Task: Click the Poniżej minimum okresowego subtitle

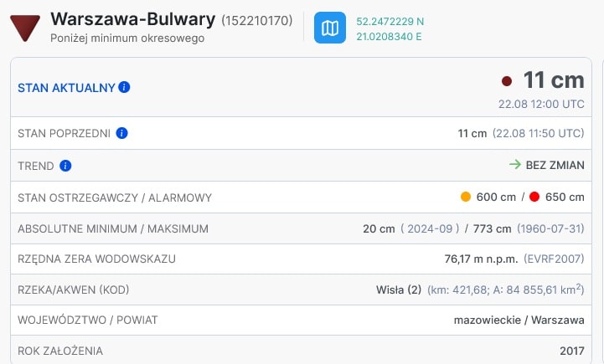Action: pyautogui.click(x=127, y=38)
